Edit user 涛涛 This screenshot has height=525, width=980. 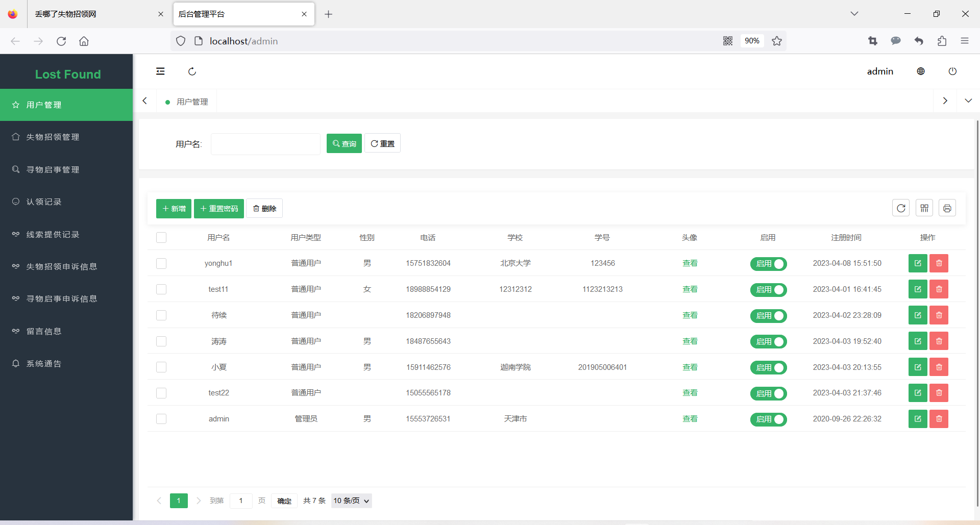pyautogui.click(x=918, y=341)
